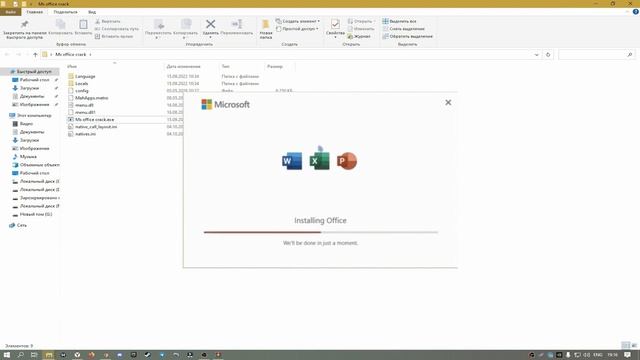Sort by the Размер column header

[x=275, y=67]
